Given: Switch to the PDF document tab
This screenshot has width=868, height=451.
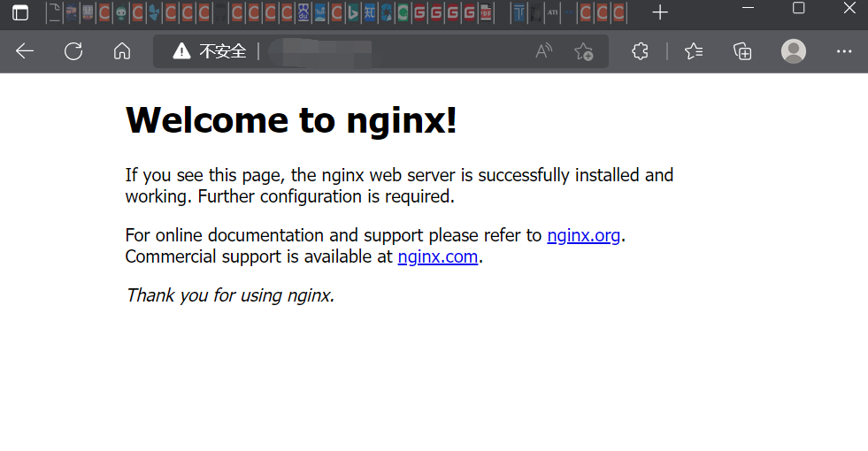Looking at the screenshot, I should 486,12.
